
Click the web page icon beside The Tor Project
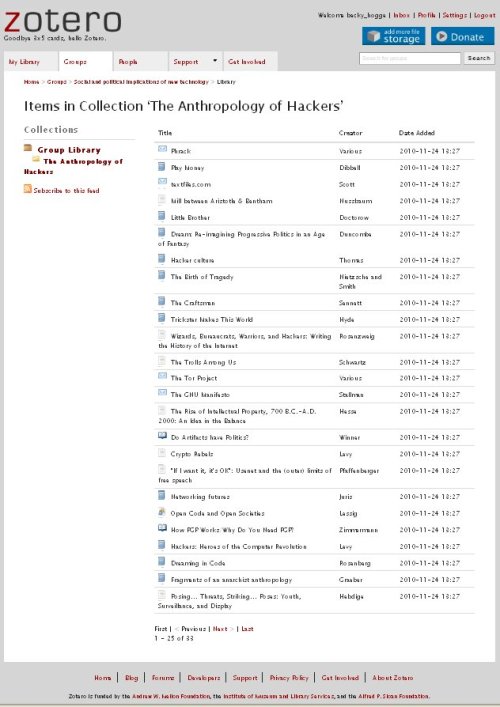(162, 376)
